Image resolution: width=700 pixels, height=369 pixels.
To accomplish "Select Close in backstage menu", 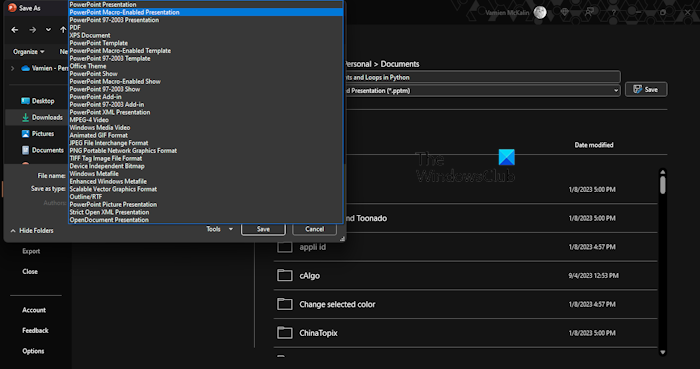I will pos(30,272).
